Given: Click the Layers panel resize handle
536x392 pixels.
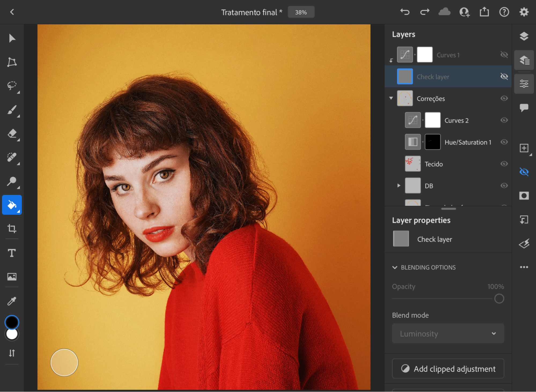Looking at the screenshot, I should (448, 209).
